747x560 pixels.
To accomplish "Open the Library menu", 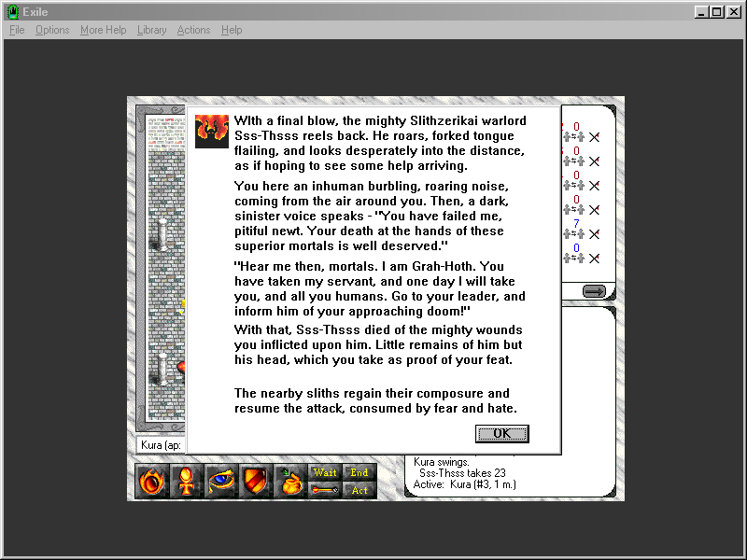I will (x=152, y=30).
